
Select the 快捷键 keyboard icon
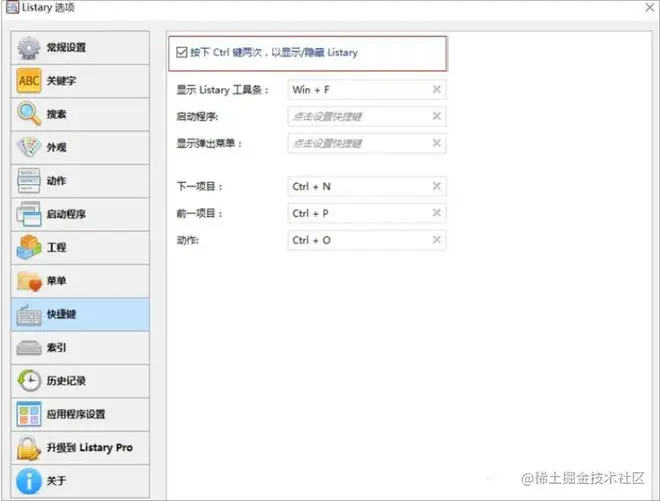[29, 314]
